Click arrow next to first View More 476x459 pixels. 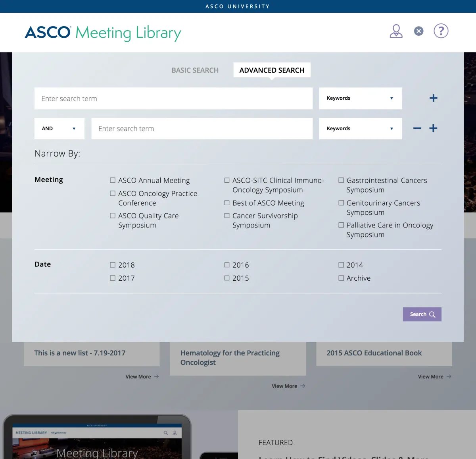point(157,376)
